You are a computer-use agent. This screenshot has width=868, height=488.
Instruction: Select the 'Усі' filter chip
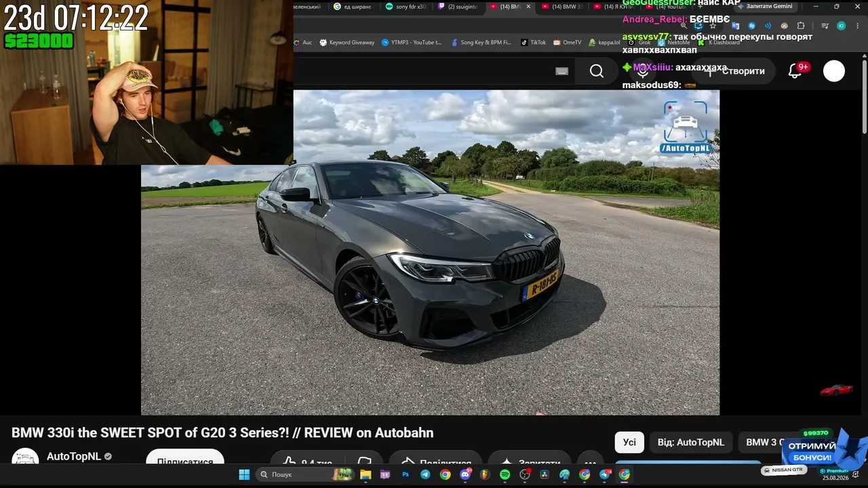[x=629, y=443]
